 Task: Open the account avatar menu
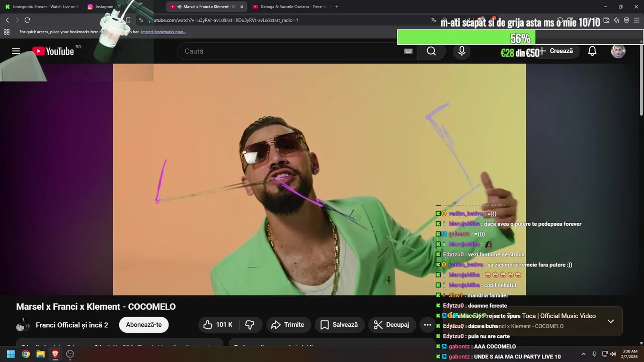(618, 51)
